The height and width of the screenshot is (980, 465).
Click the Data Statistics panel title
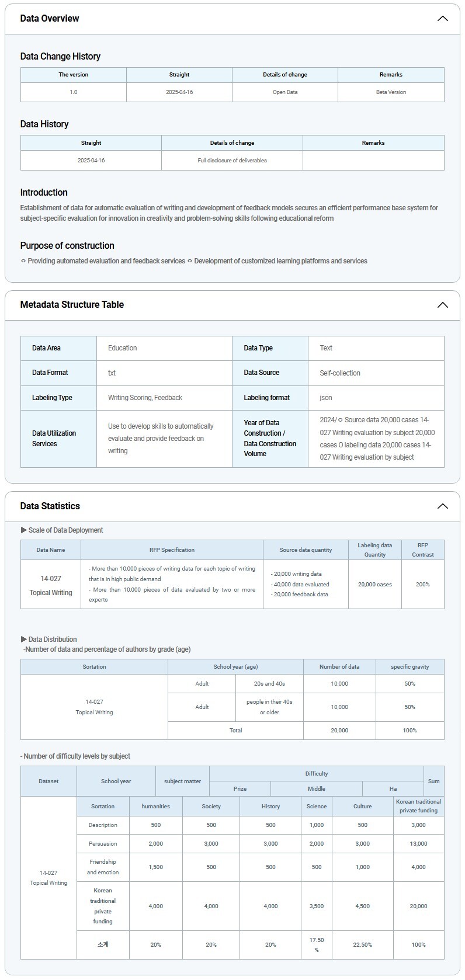tap(50, 506)
